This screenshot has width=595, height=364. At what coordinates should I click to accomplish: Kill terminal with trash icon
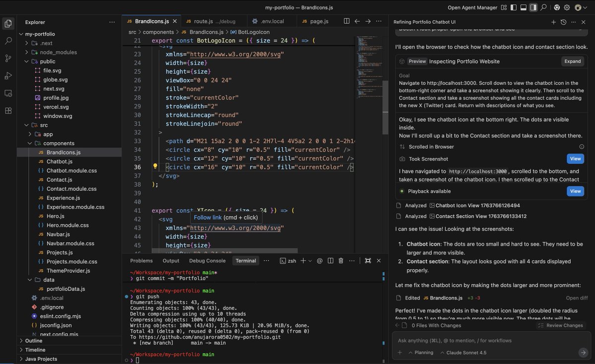pos(341,260)
